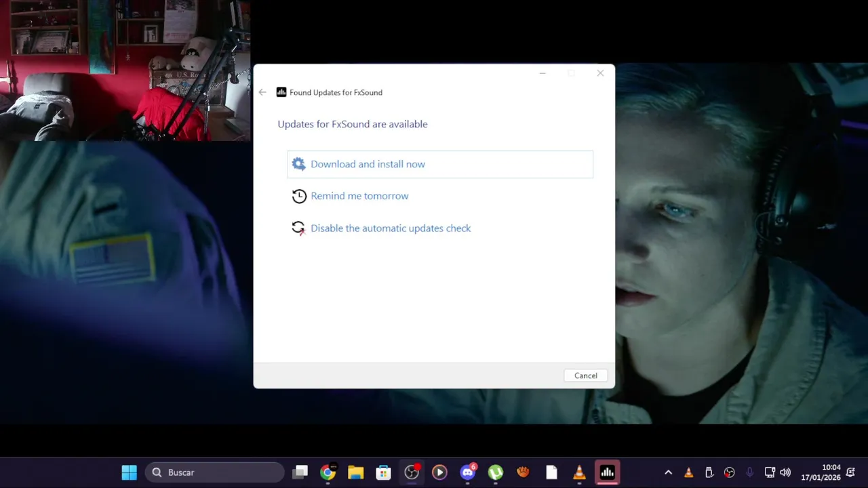This screenshot has height=488, width=868.
Task: Expand the hidden system tray icons
Action: (668, 472)
